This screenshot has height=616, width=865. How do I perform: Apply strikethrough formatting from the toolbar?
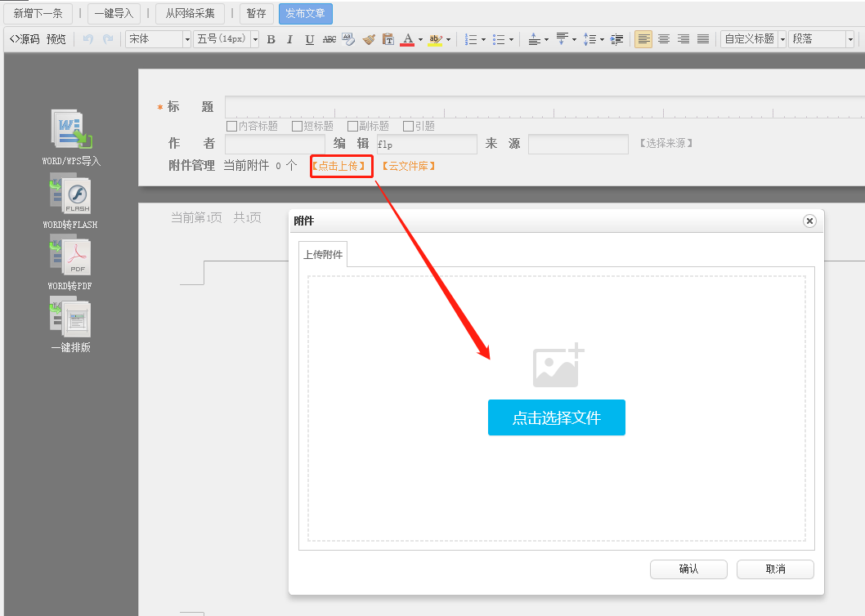click(329, 39)
